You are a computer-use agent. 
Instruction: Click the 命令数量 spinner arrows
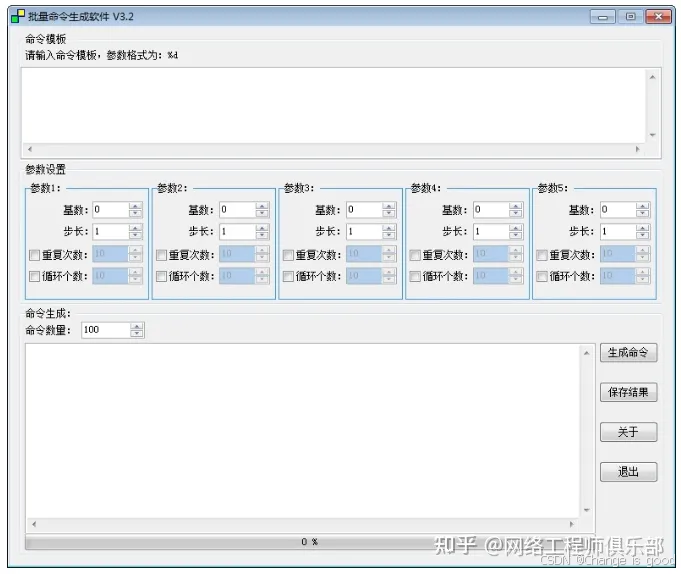click(x=137, y=330)
